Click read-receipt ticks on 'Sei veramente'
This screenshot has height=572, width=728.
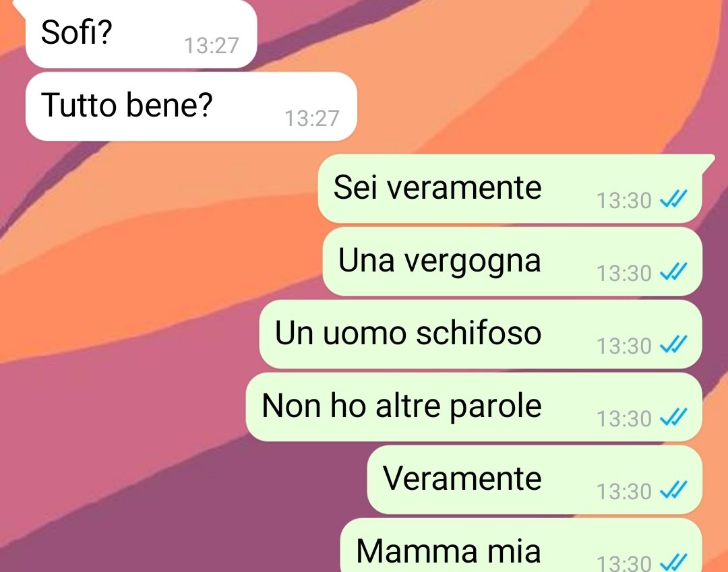pyautogui.click(x=673, y=199)
